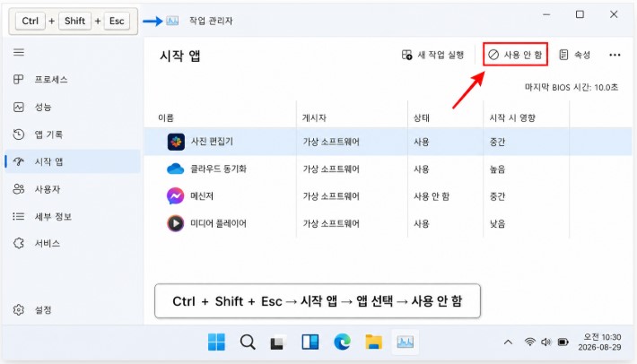Select 시작 앱 in sidebar
Image resolution: width=637 pixels, height=364 pixels.
tap(73, 161)
